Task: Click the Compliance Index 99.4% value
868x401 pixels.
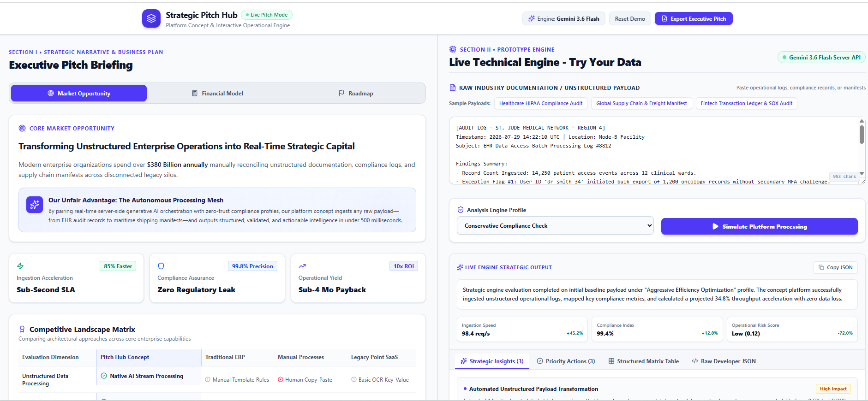Action: click(x=605, y=334)
